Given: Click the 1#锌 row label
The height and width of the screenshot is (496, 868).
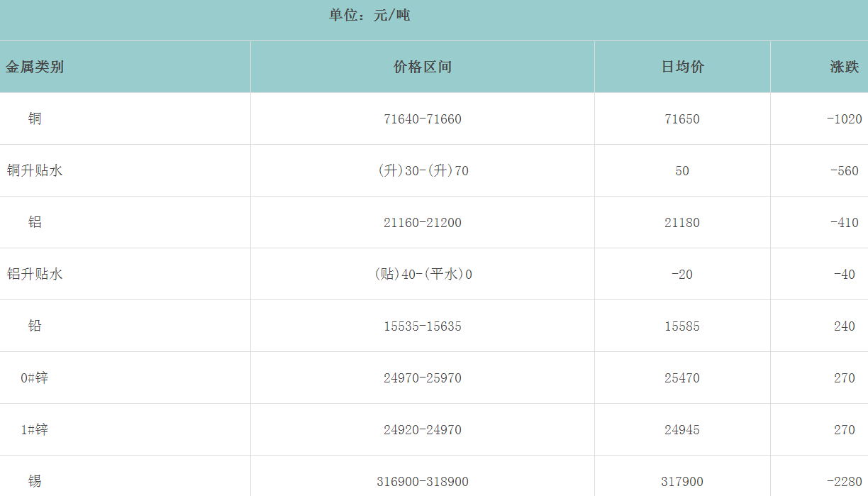Looking at the screenshot, I should 35,430.
